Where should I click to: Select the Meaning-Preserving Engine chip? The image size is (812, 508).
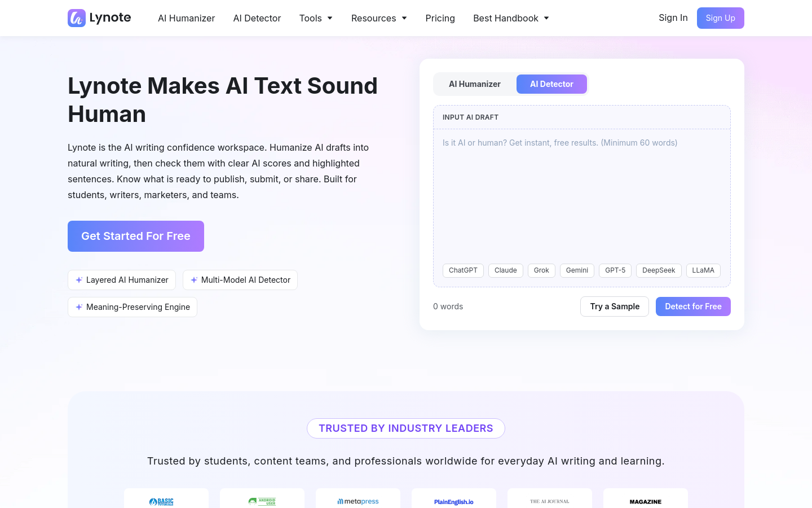pyautogui.click(x=133, y=307)
